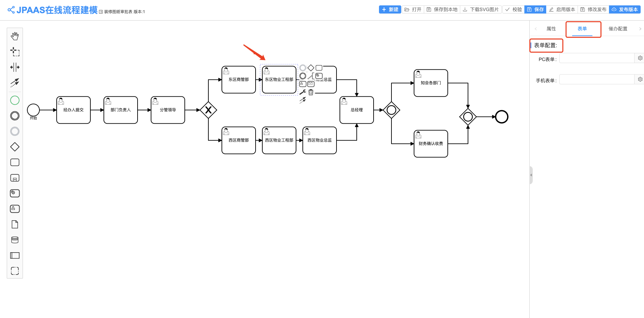Select the 部门负责人 task node
This screenshot has height=318, width=644.
click(121, 110)
